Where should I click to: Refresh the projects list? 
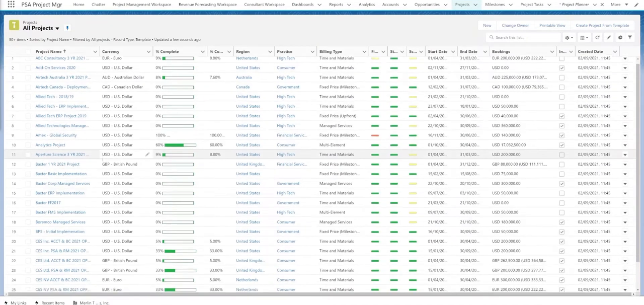[x=597, y=38]
